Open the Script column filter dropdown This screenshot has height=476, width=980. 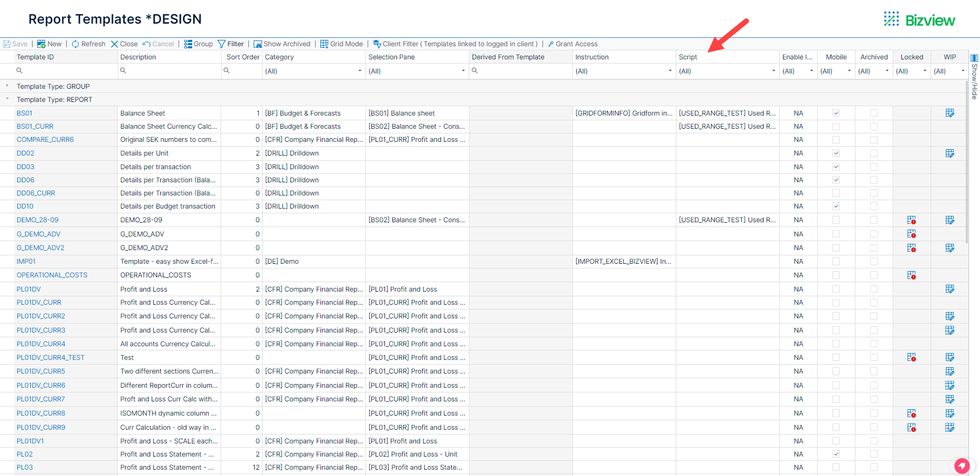click(x=773, y=70)
